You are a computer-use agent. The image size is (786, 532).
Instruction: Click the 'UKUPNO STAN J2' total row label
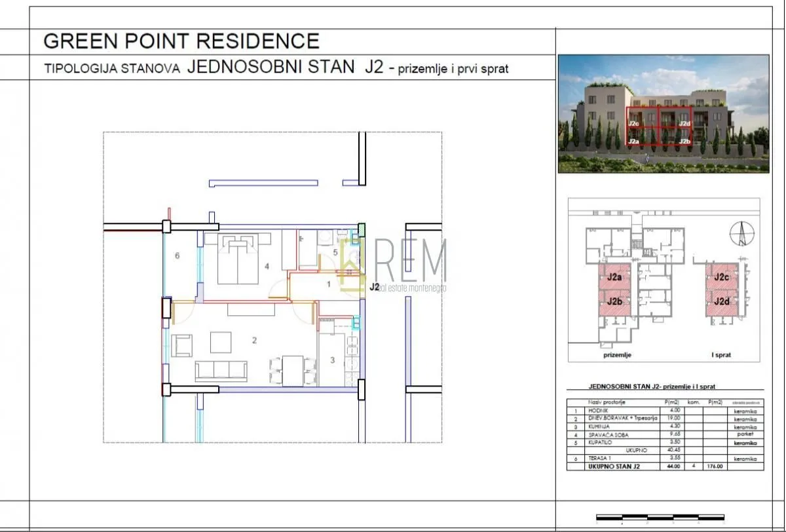click(614, 466)
